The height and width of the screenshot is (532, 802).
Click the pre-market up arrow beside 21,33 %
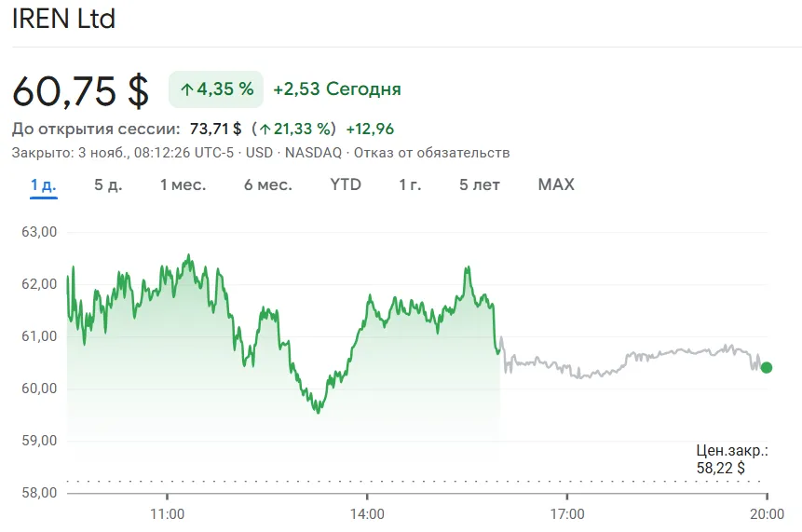point(265,129)
